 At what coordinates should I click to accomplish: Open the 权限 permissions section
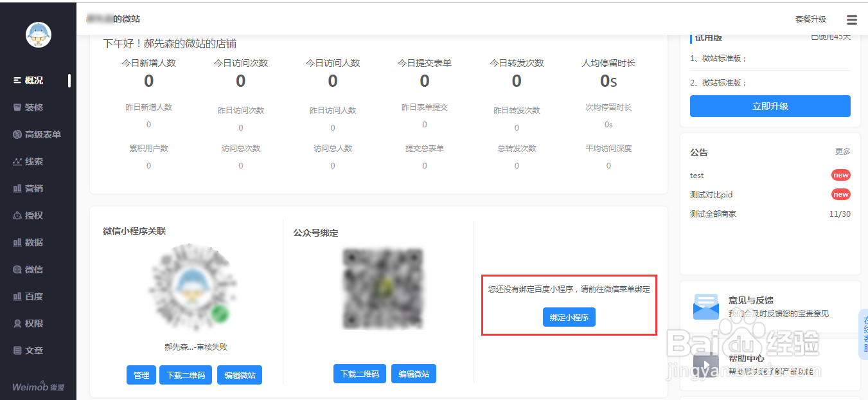34,323
